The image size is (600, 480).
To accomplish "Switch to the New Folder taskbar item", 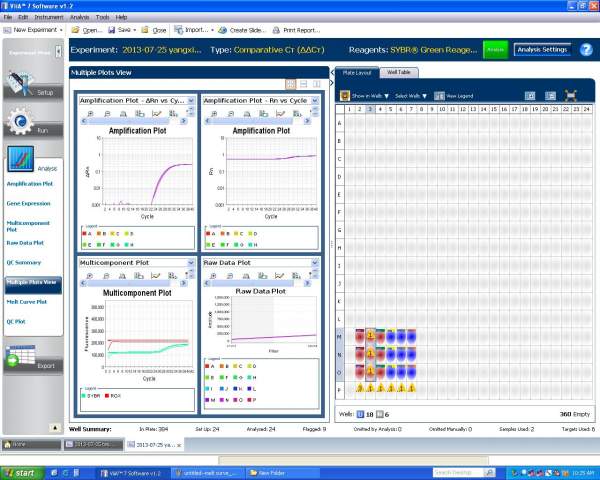I will (x=282, y=473).
